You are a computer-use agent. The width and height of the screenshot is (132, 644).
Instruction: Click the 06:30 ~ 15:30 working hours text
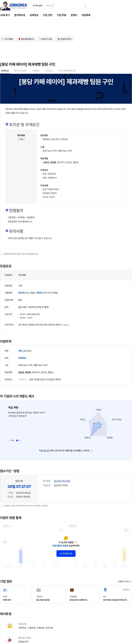pyautogui.click(x=26, y=318)
